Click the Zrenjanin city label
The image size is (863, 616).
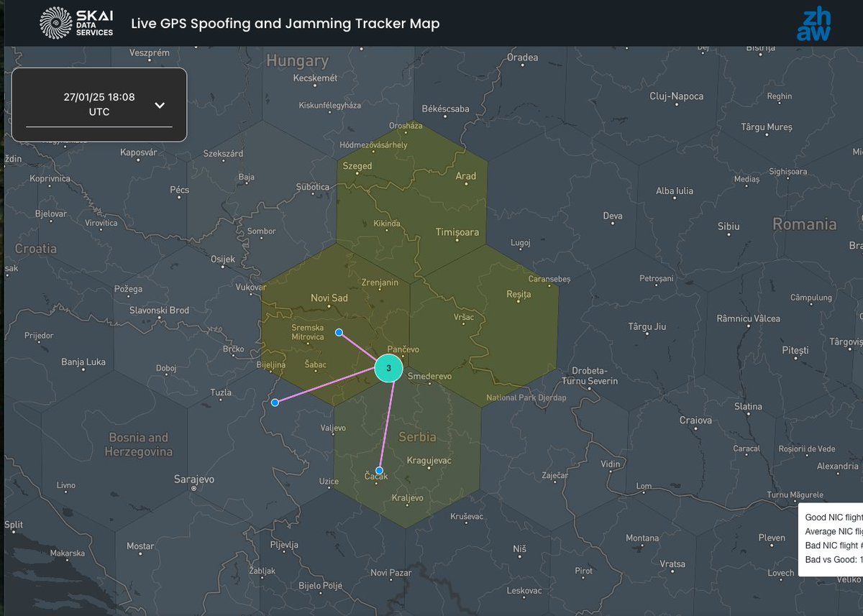380,282
